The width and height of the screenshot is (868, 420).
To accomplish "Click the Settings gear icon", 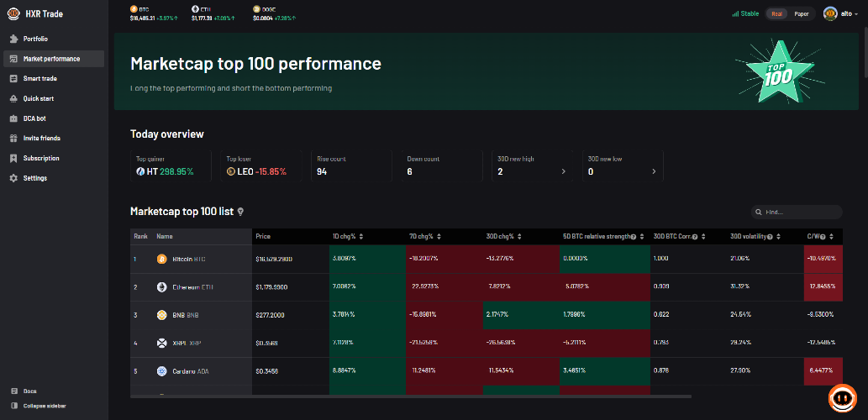I will 13,178.
